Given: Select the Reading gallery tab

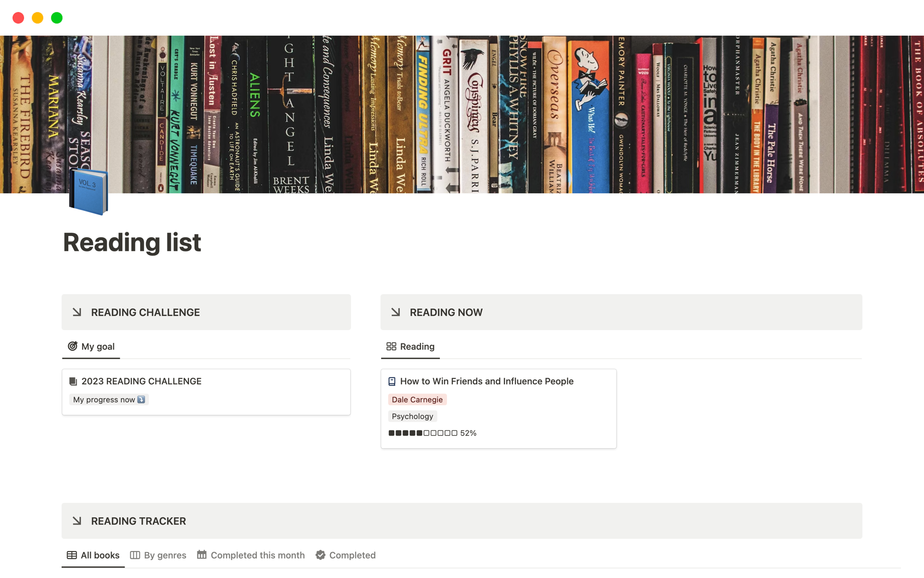Looking at the screenshot, I should [417, 346].
